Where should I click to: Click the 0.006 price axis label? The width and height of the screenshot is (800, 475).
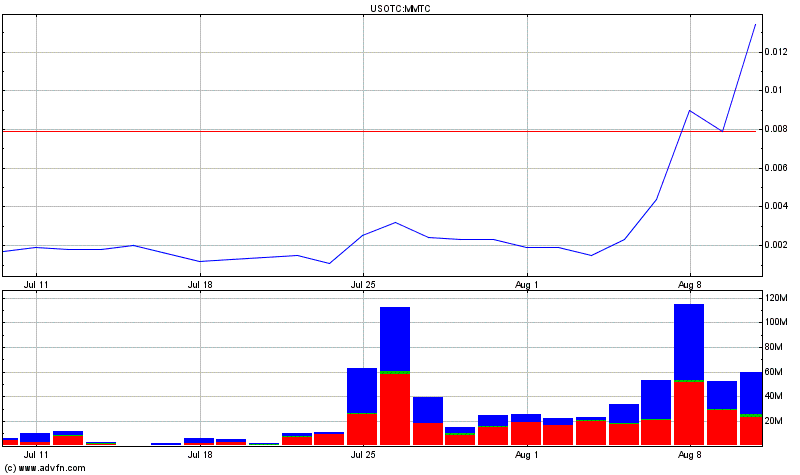tap(776, 168)
